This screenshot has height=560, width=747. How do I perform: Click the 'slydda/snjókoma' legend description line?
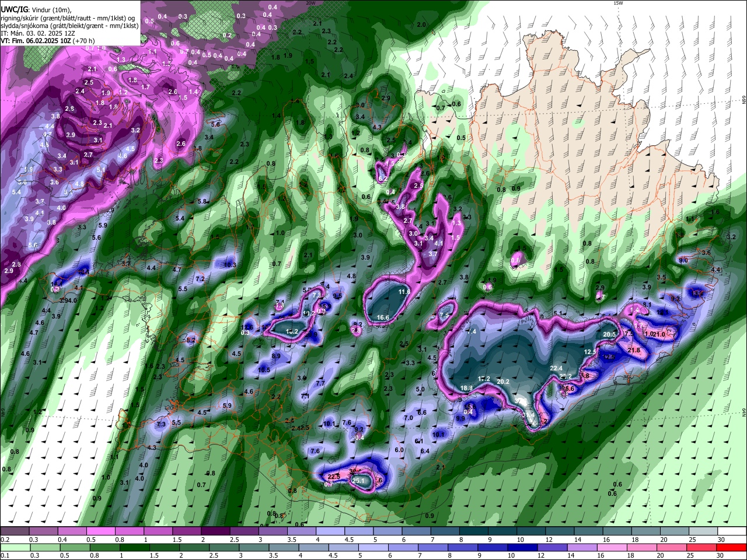(69, 26)
